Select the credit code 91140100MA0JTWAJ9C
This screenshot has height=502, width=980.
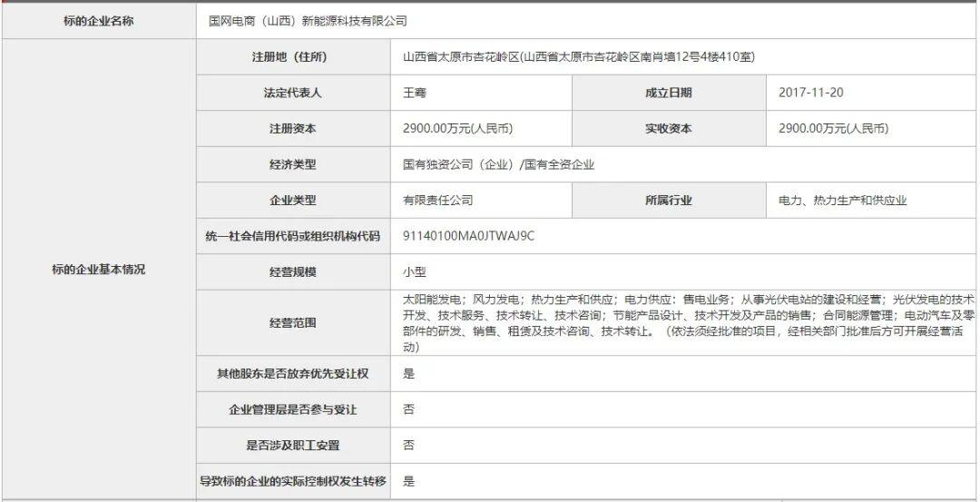469,236
